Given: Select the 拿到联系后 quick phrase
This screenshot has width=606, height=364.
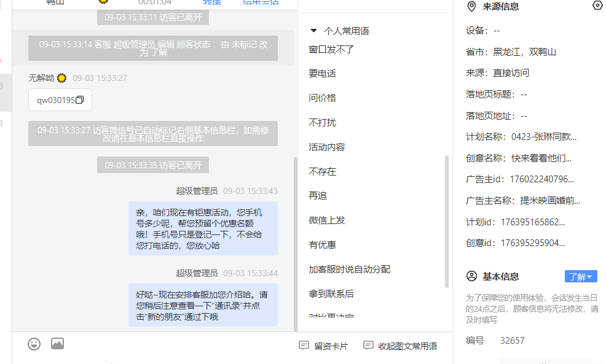Looking at the screenshot, I should tap(331, 294).
